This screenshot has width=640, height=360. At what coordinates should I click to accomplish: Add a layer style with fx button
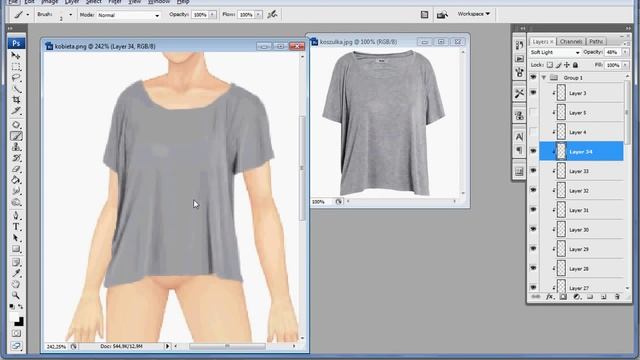pos(549,297)
